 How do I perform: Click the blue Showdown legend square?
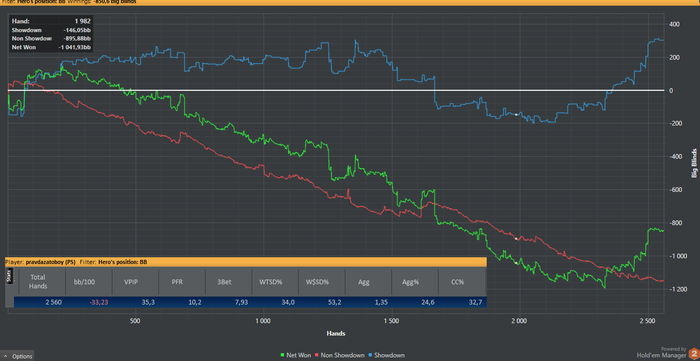coord(371,355)
